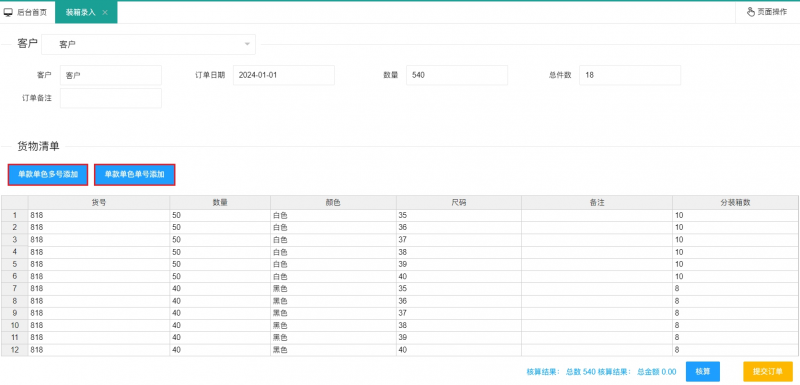Click 数量 cell 50 in row 3
The height and width of the screenshot is (385, 800).
220,240
